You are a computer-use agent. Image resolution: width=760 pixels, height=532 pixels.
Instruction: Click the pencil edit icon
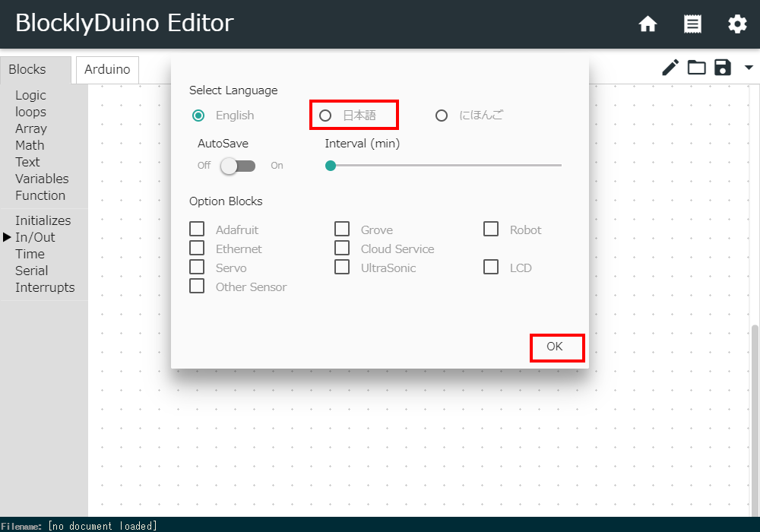pyautogui.click(x=670, y=68)
